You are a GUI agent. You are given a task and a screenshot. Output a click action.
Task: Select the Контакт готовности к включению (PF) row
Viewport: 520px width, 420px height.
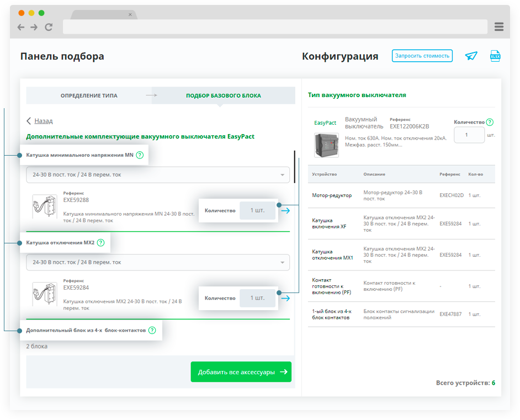(401, 286)
